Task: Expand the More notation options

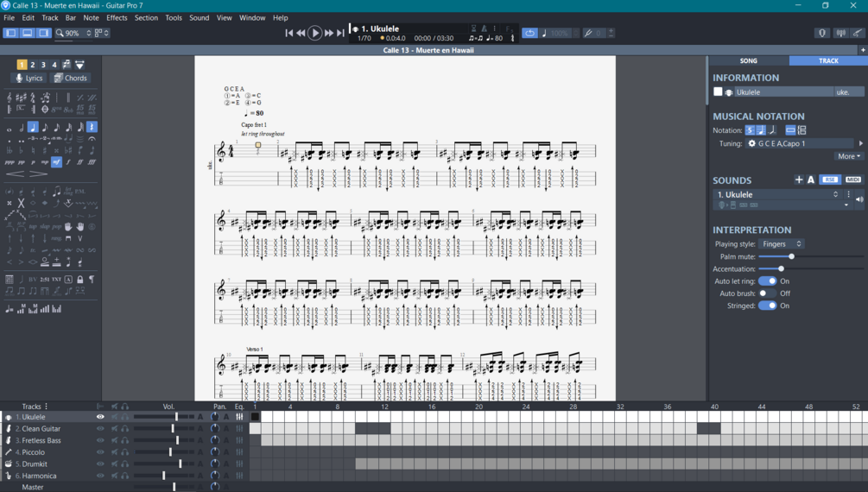Action: 849,156
